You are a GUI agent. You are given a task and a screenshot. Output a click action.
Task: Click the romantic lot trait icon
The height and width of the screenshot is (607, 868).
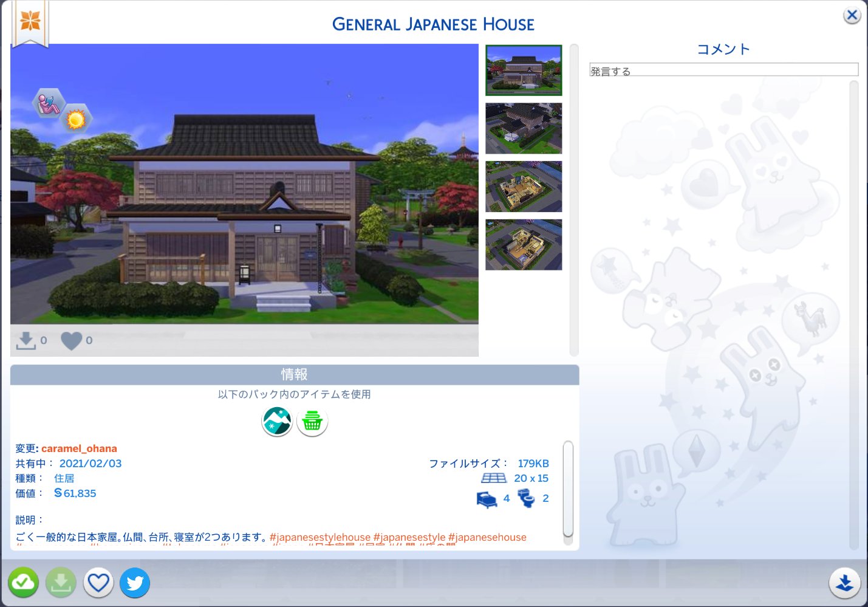click(49, 103)
